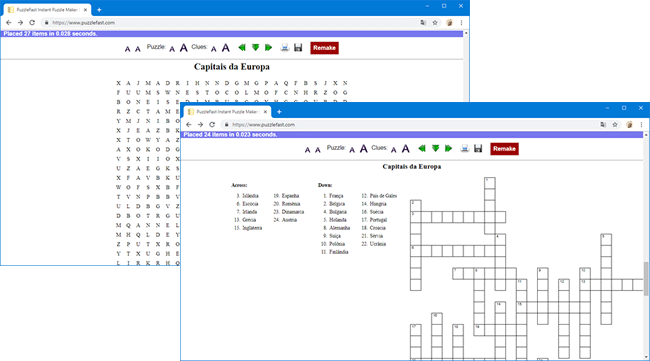The height and width of the screenshot is (361, 650).
Task: Click the large A after Puzzle in the crossword window
Action: pos(364,148)
